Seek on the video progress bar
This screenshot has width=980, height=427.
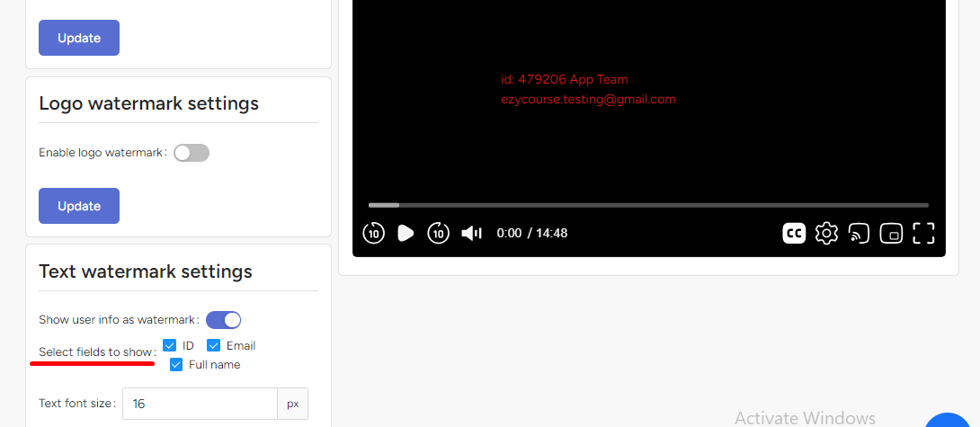648,205
